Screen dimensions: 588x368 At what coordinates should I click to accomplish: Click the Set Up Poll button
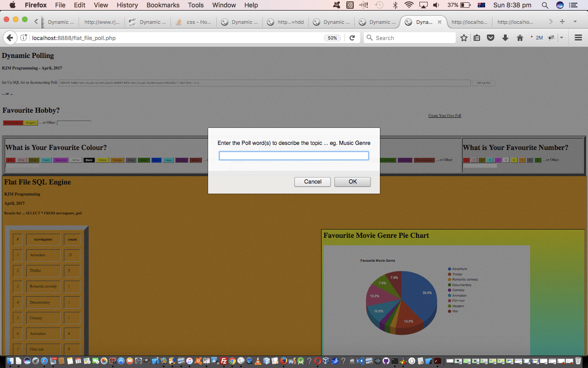484,83
